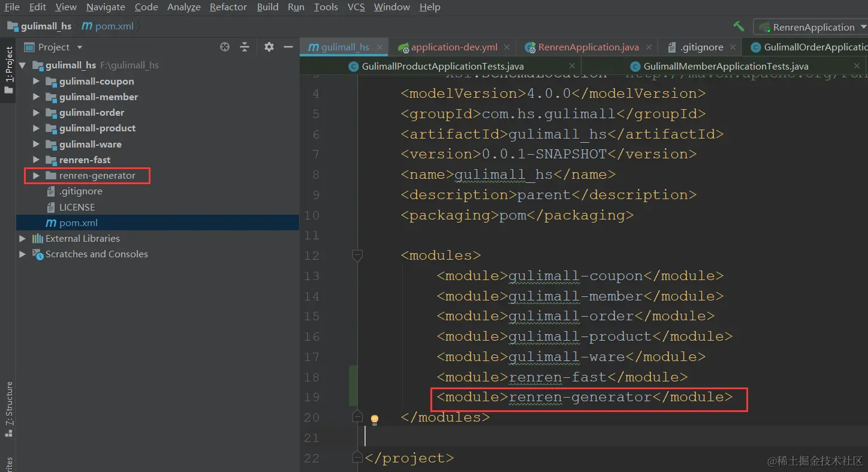Screen dimensions: 868x472
Task: Click the fold marker at closing project tag
Action: (x=357, y=458)
